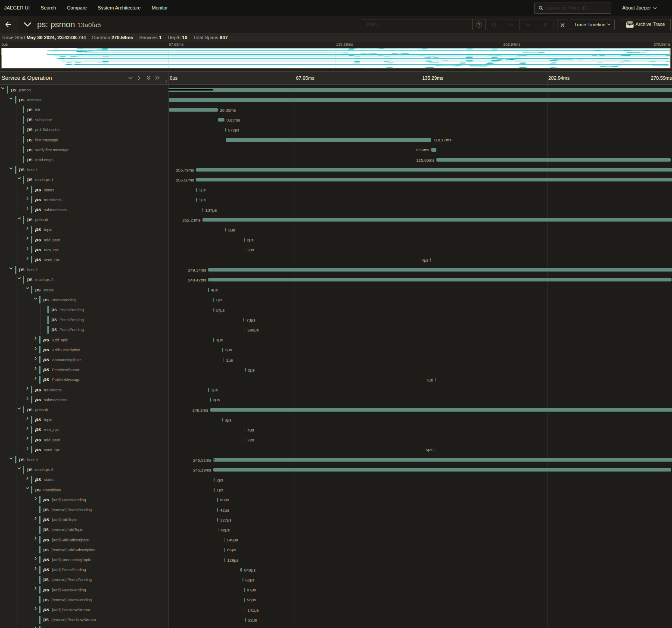Expand the [add] AnnouncingTopic span
The image size is (672, 628).
pyautogui.click(x=36, y=559)
